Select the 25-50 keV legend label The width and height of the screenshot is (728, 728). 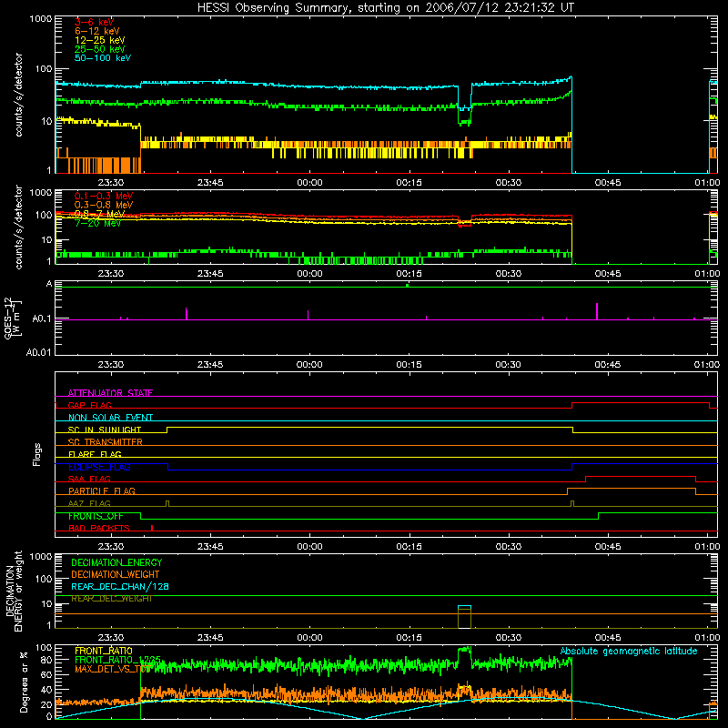pyautogui.click(x=100, y=49)
